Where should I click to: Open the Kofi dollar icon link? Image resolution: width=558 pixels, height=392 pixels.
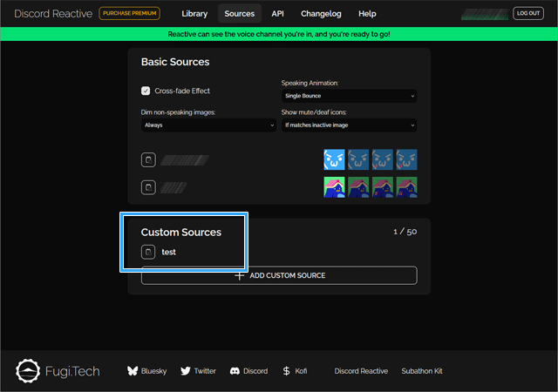pyautogui.click(x=287, y=371)
